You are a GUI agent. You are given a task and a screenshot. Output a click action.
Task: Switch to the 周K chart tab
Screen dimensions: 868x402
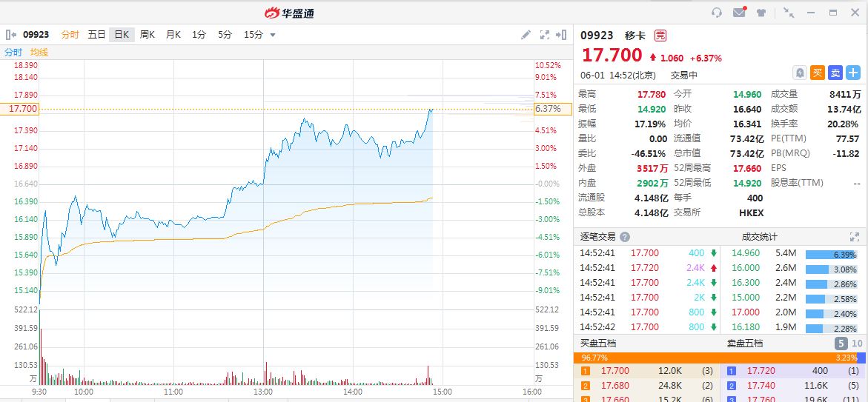point(147,35)
